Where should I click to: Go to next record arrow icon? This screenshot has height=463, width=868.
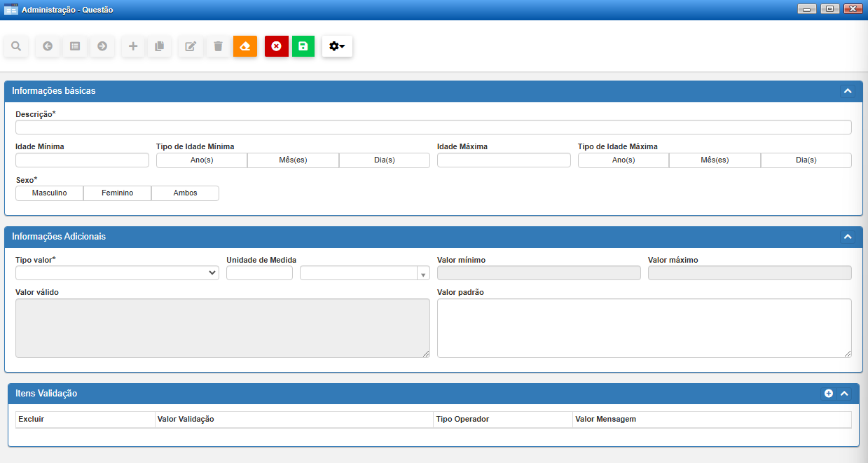point(102,46)
